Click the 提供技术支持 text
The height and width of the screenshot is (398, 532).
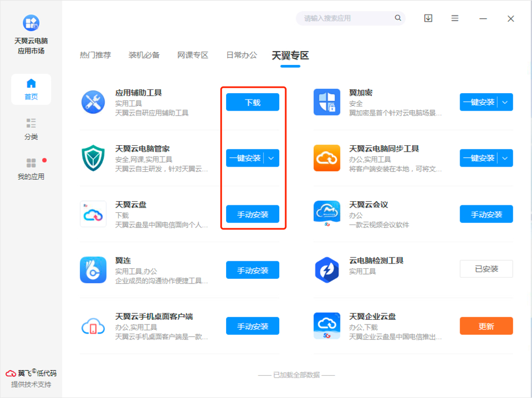coord(31,384)
